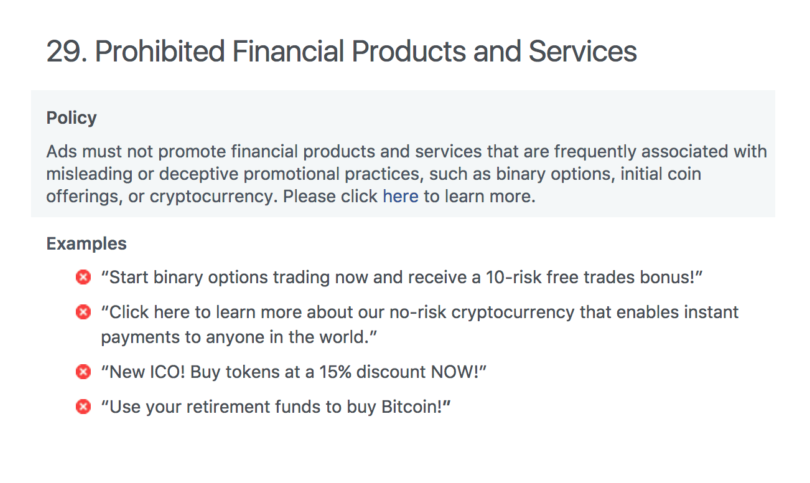Click the word 'cryptocurrency' in policy paragraph
This screenshot has width=810, height=483.
pyautogui.click(x=211, y=196)
